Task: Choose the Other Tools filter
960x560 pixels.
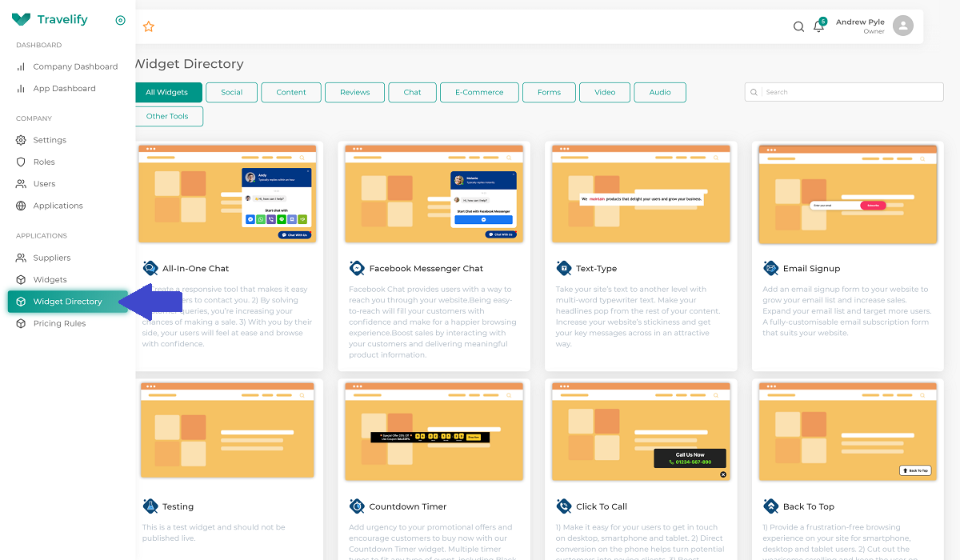Action: (x=167, y=116)
